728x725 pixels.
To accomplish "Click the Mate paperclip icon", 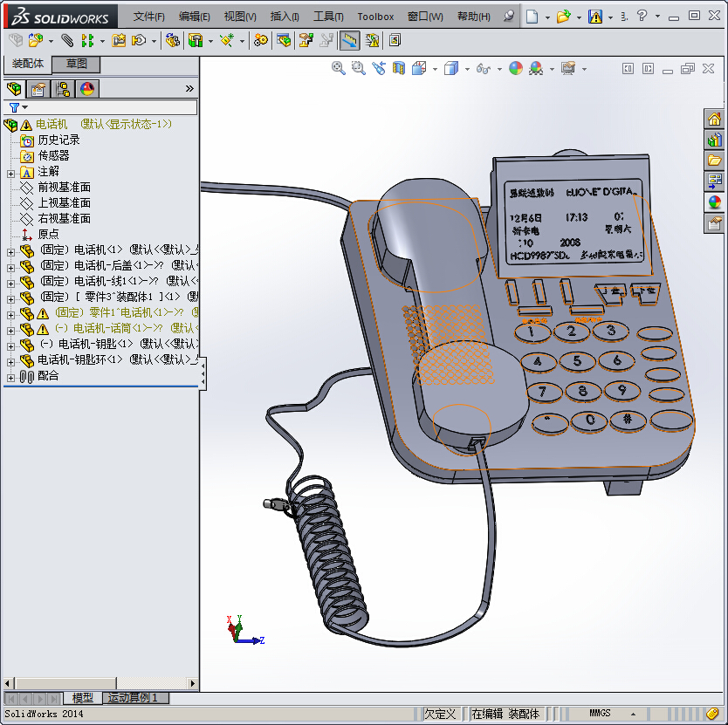I will point(67,40).
